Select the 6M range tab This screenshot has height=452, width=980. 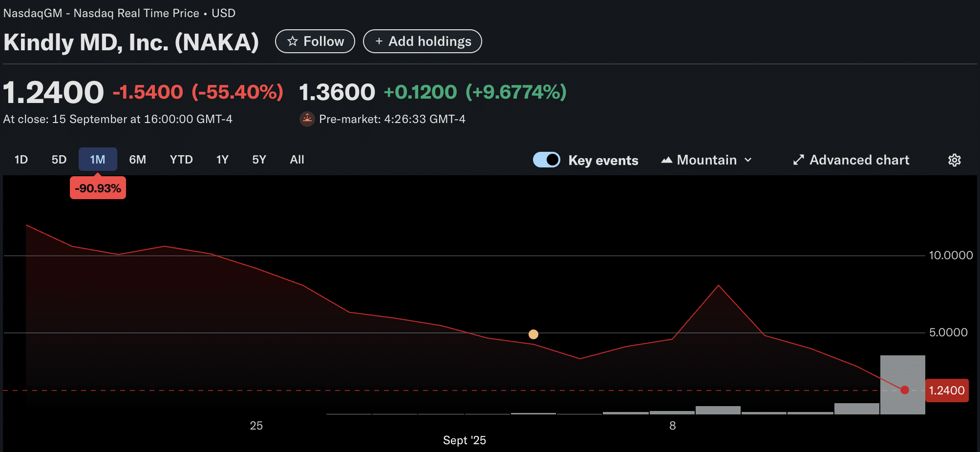pyautogui.click(x=137, y=160)
